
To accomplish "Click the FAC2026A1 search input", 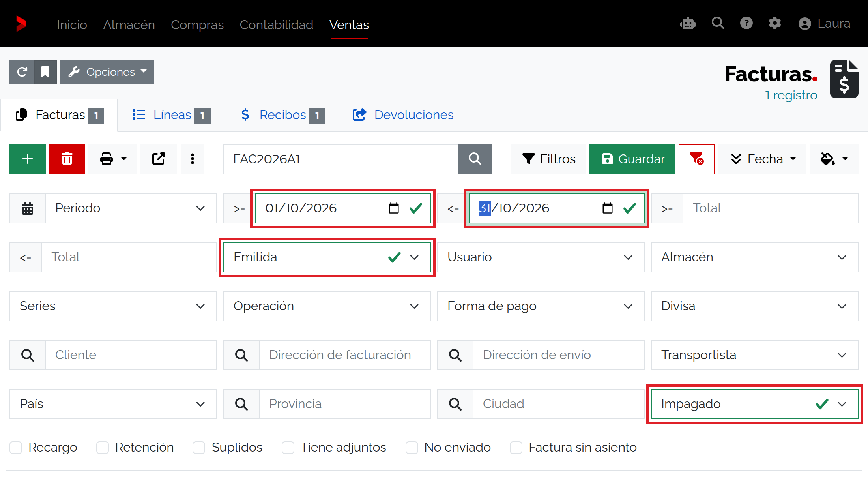I will tap(341, 159).
